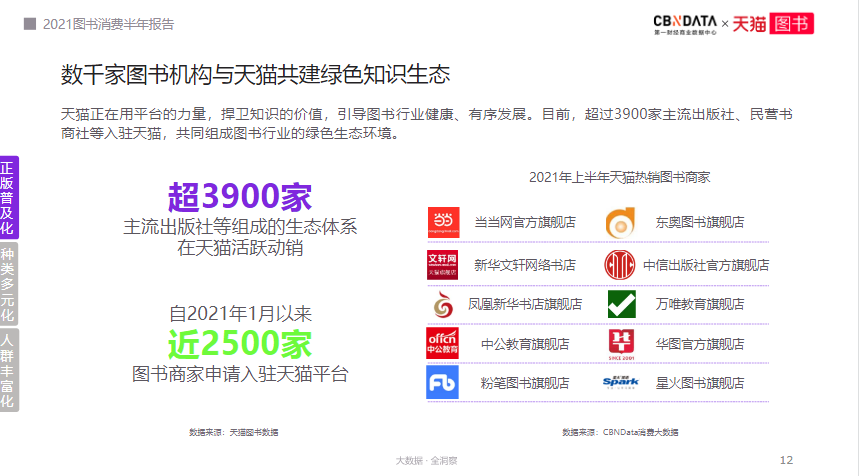Screen dimensions: 859x476
Task: Click the text 图书商家申请入驻天猫平台
Action: [240, 375]
